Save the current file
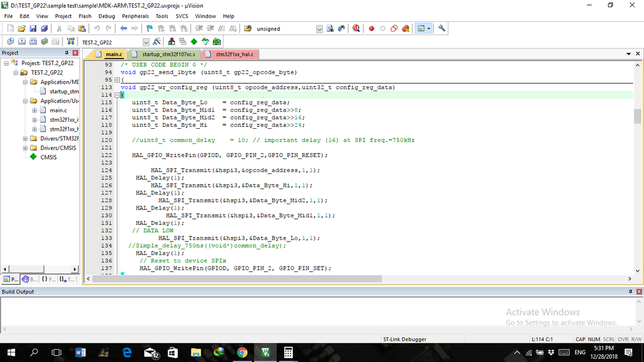Screen dimensions: 644x362 point(33,28)
